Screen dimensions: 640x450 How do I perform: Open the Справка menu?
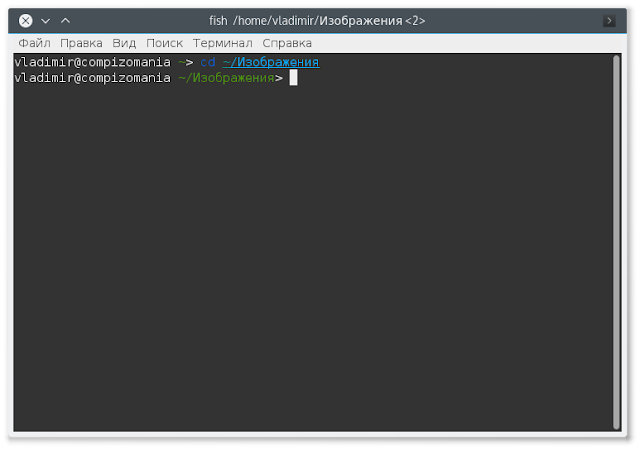287,43
